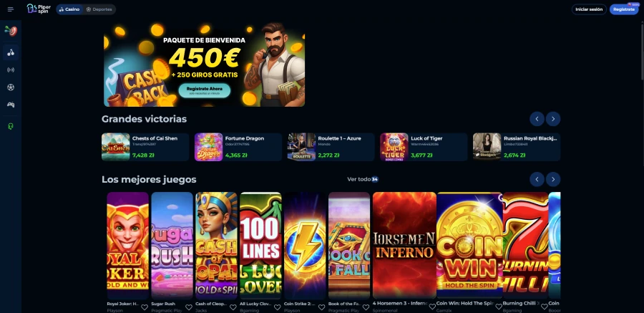The height and width of the screenshot is (313, 644).
Task: Open the hamburger menu icon
Action: tap(11, 9)
